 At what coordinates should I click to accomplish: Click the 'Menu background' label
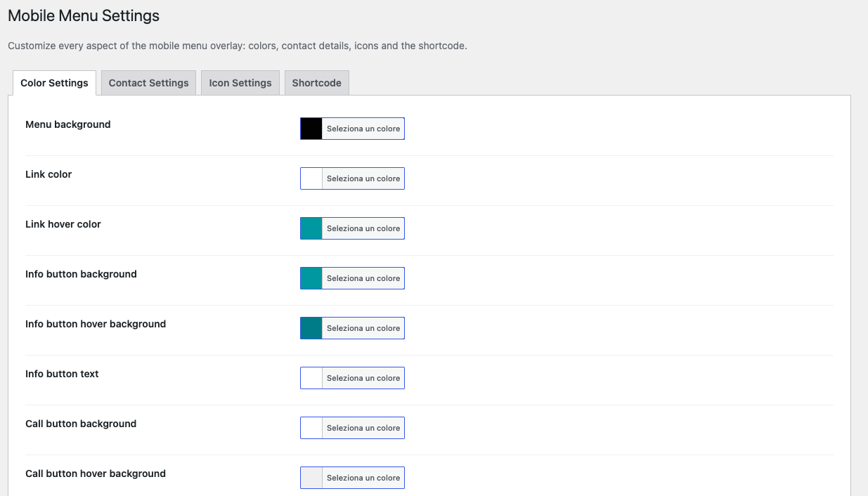pos(68,124)
